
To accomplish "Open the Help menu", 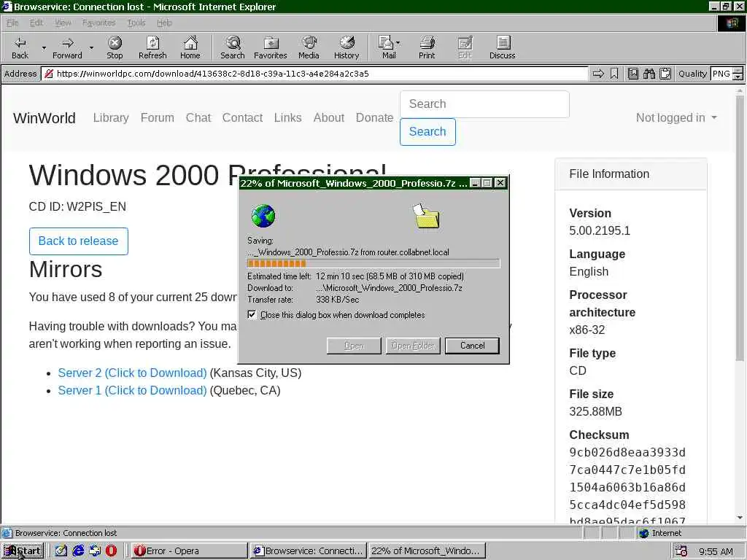I will click(164, 23).
